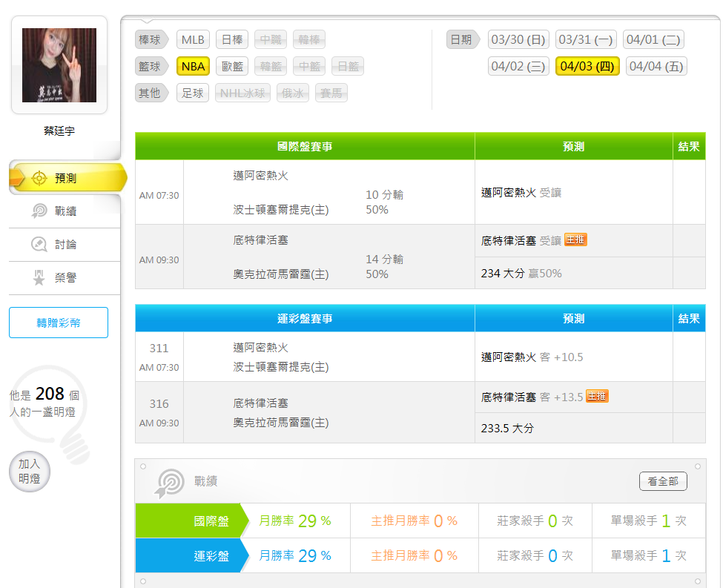
Task: Click the username 蔡廷宇
Action: click(59, 131)
